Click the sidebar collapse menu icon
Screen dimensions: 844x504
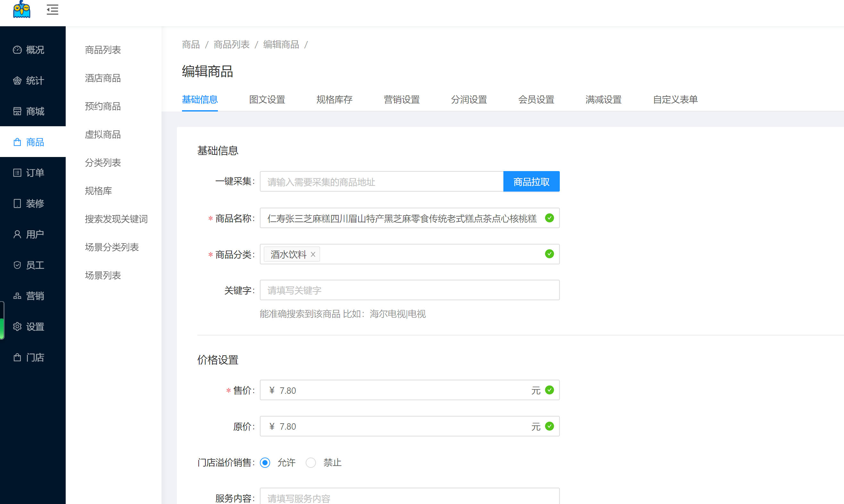coord(52,10)
